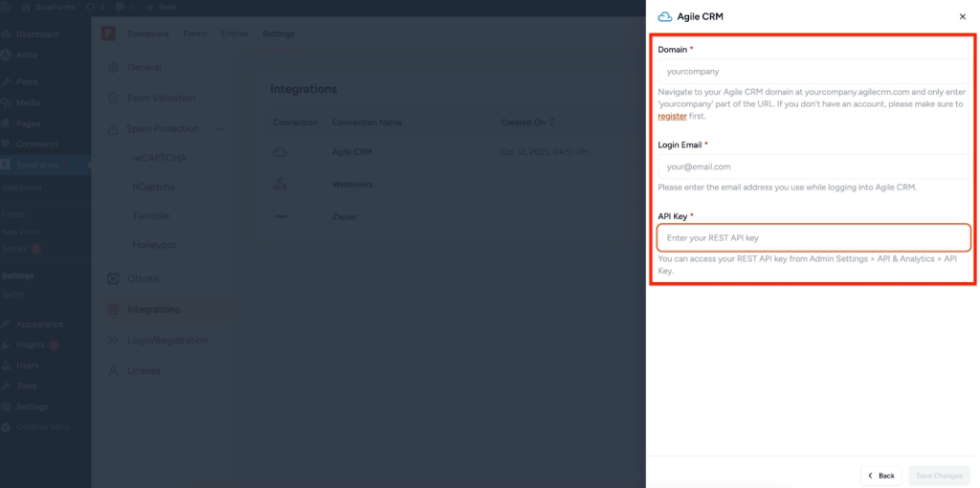Screen dimensions: 980x488
Task: Select Agile CRM connection name in table
Action: coord(354,152)
